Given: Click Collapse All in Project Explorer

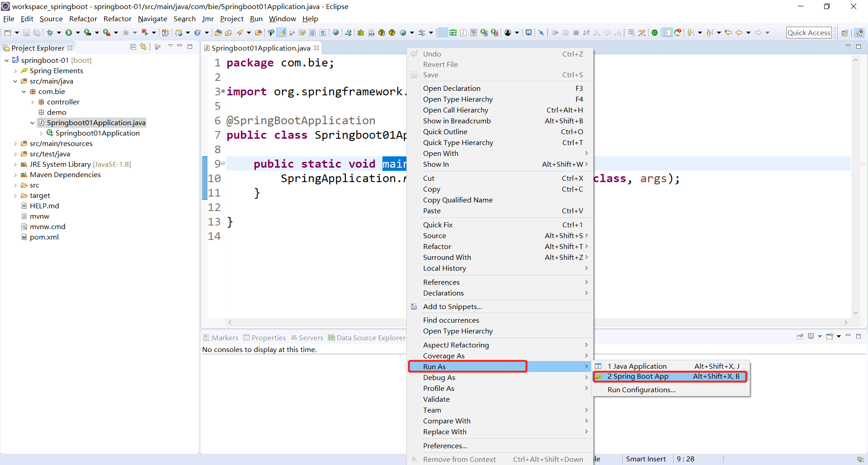Looking at the screenshot, I should (133, 47).
